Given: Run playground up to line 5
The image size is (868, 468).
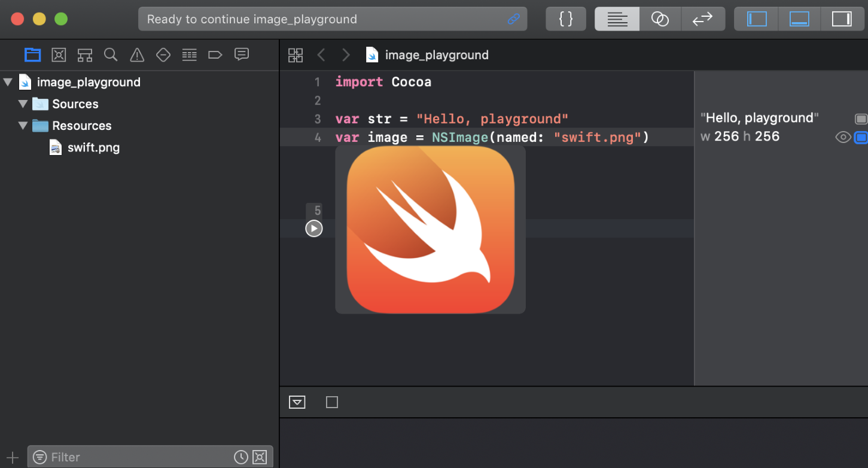Looking at the screenshot, I should click(x=314, y=228).
